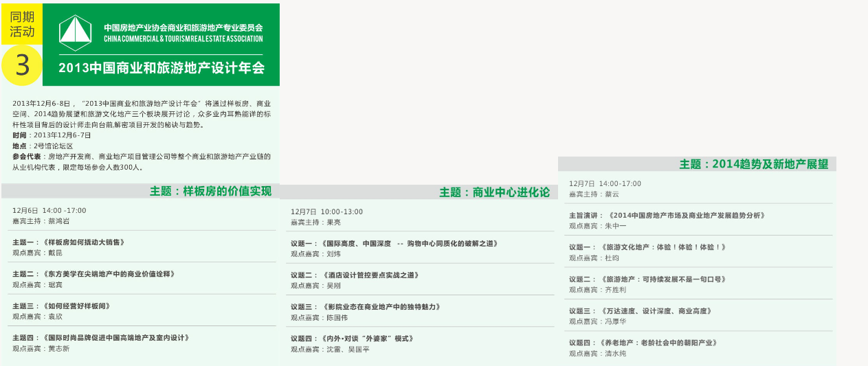Click the 观点嘉宾：冯厚华 line
The image size is (868, 366).
tap(597, 321)
